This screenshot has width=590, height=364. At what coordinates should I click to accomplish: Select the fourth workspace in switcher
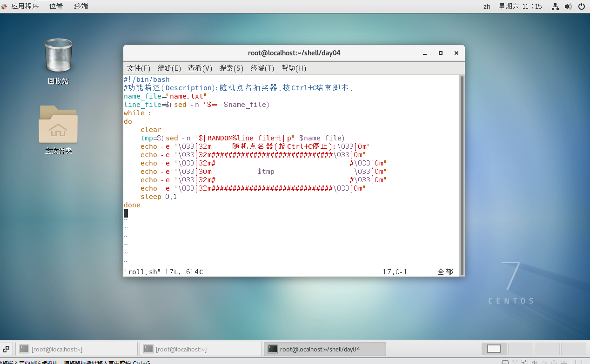(x=573, y=349)
